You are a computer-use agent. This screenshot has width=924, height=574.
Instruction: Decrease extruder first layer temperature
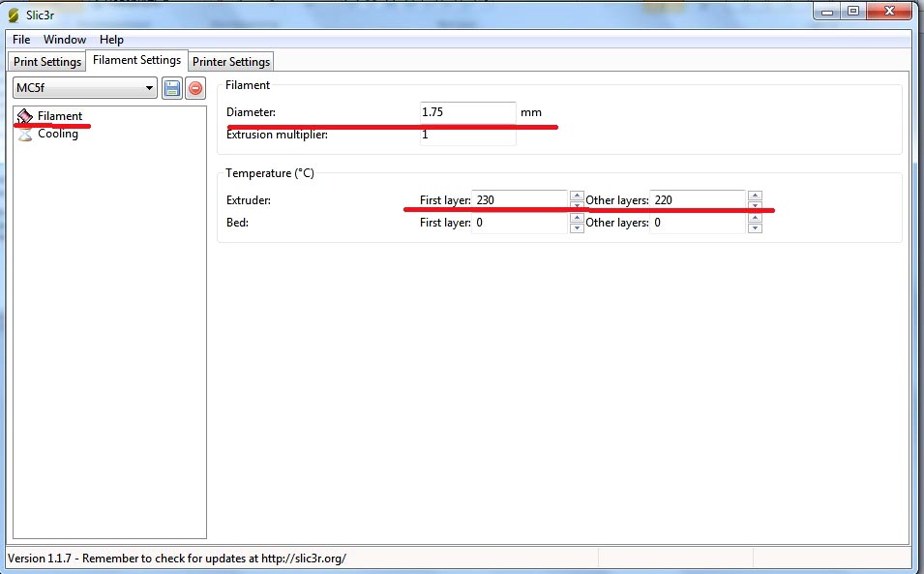click(x=577, y=205)
